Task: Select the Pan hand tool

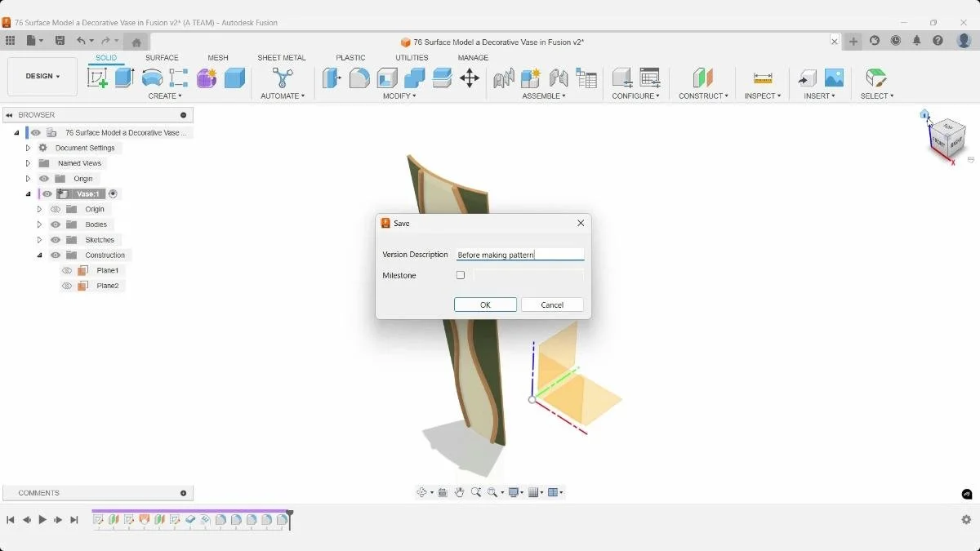Action: (x=460, y=492)
